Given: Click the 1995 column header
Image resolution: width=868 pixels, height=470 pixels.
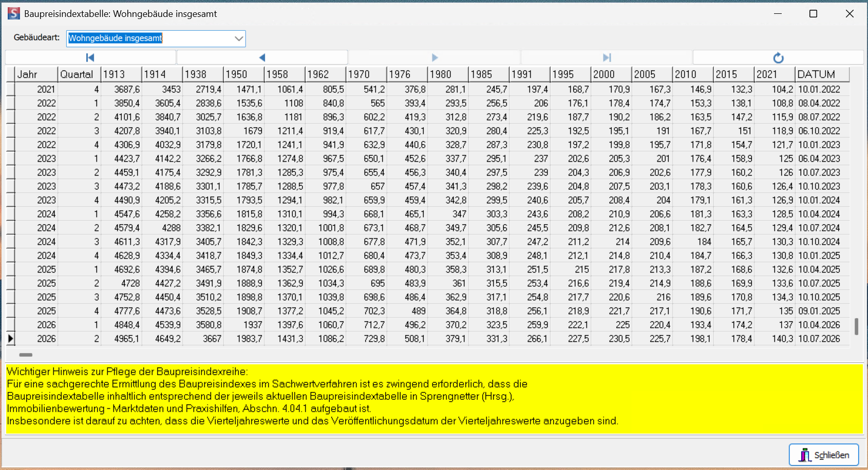Looking at the screenshot, I should tap(571, 74).
